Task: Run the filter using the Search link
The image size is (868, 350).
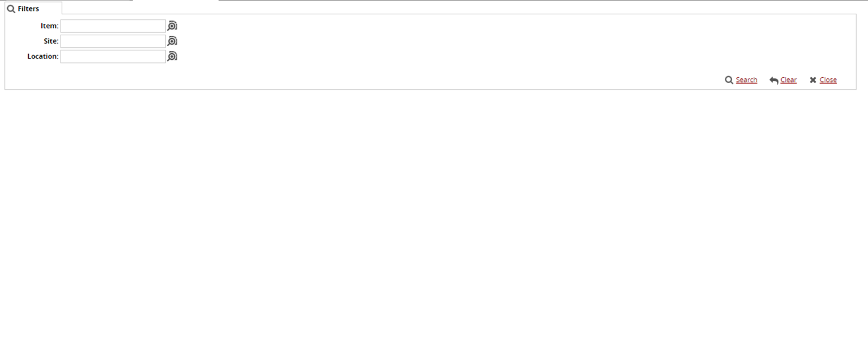Action: click(x=746, y=80)
